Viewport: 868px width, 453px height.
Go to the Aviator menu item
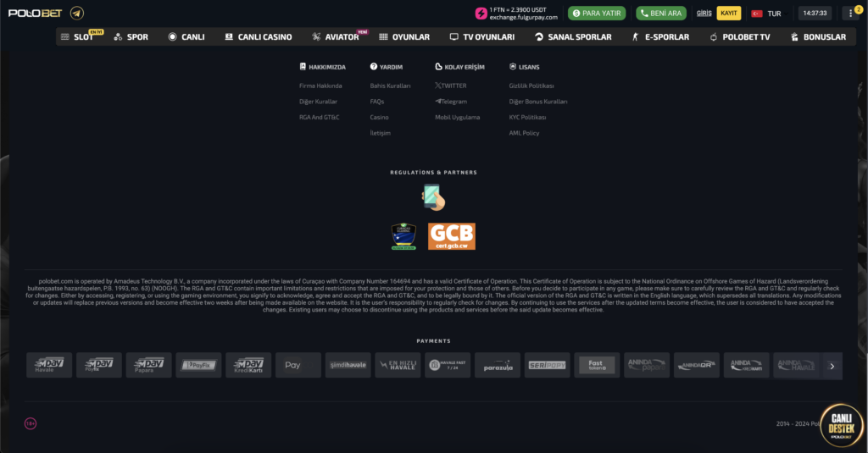point(337,37)
